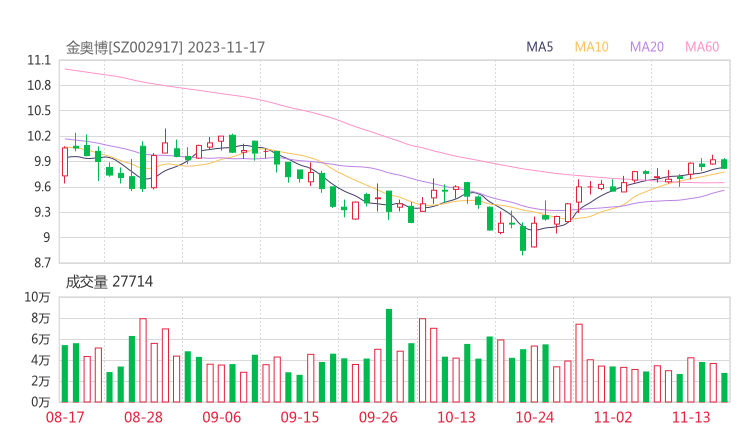The width and height of the screenshot is (740, 440).
Task: Click the 09-26 date label
Action: click(x=378, y=417)
